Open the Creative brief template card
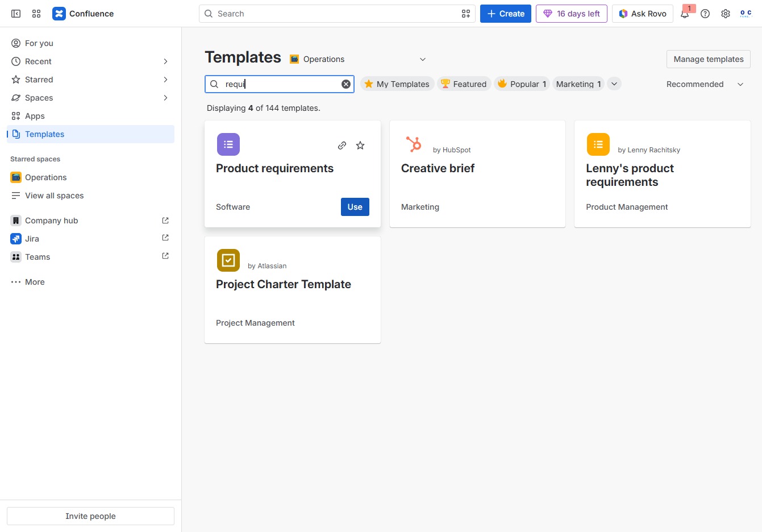This screenshot has height=532, width=762. click(477, 174)
